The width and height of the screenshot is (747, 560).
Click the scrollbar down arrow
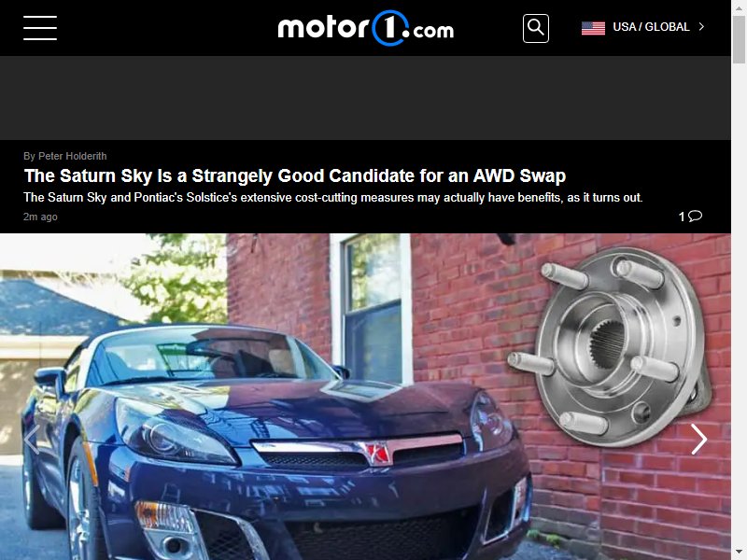tap(739, 553)
